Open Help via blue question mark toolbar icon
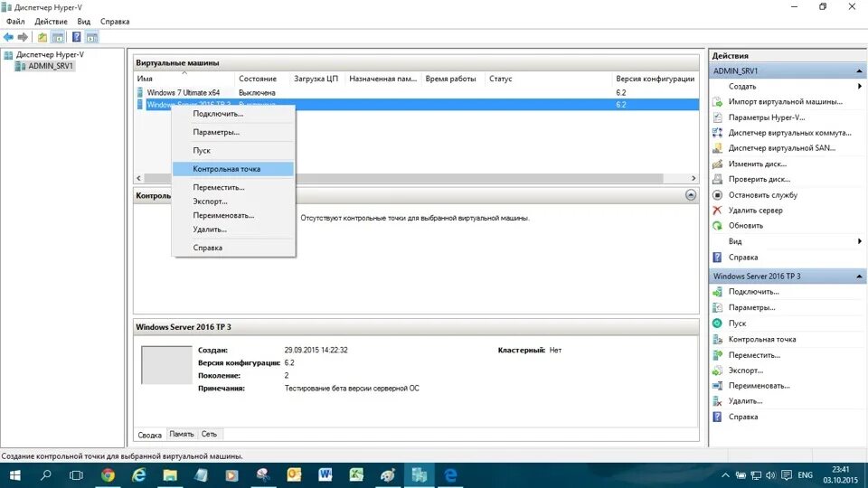The width and height of the screenshot is (868, 488). click(x=76, y=37)
